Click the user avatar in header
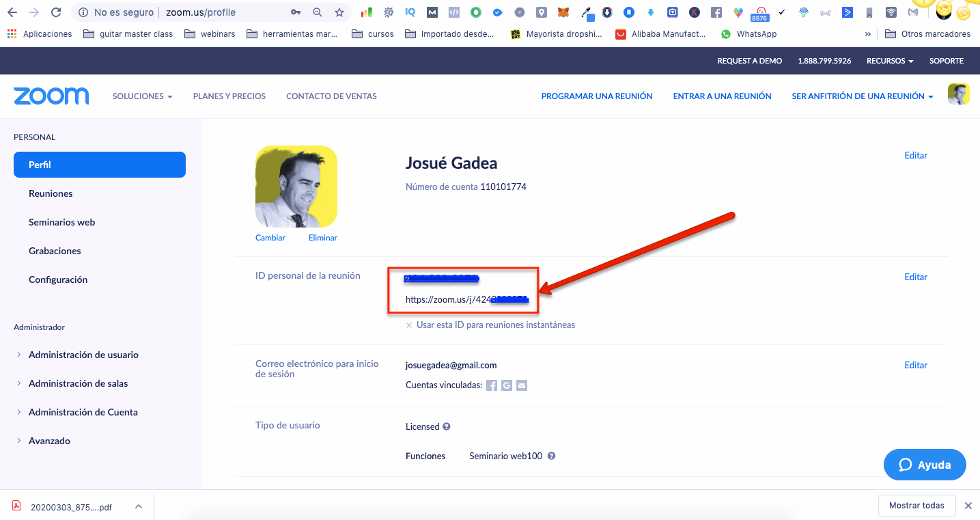The width and height of the screenshot is (980, 520). 959,94
